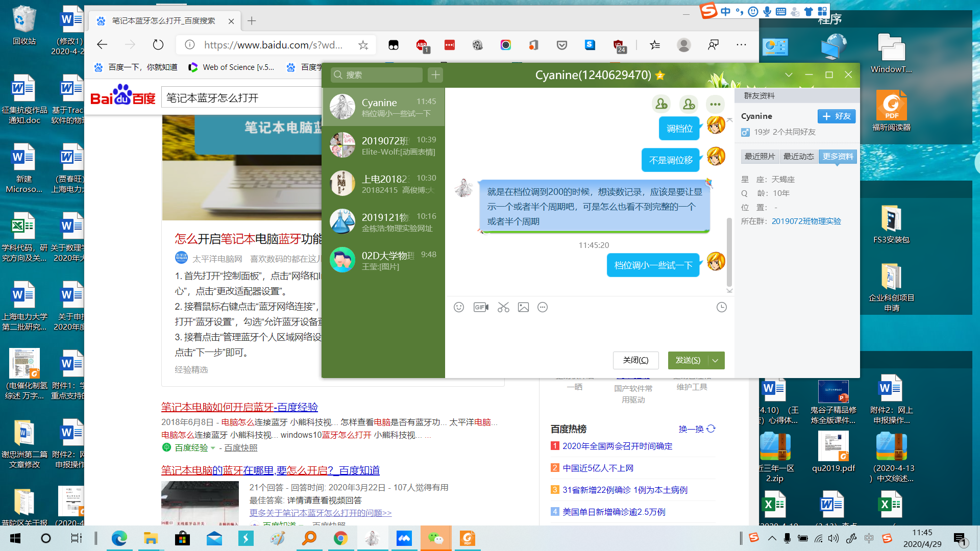
Task: Toggle favorite star on address bar
Action: (363, 45)
